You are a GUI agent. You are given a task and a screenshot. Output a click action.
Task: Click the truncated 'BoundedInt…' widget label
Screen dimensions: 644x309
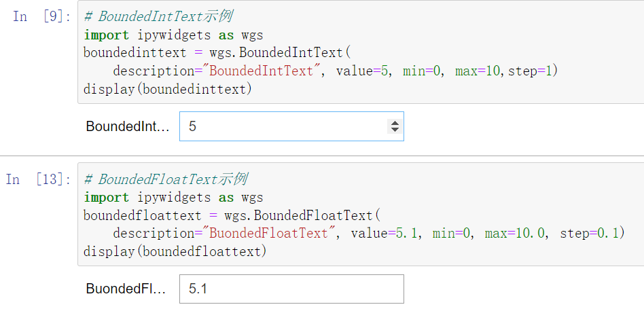pyautogui.click(x=127, y=126)
